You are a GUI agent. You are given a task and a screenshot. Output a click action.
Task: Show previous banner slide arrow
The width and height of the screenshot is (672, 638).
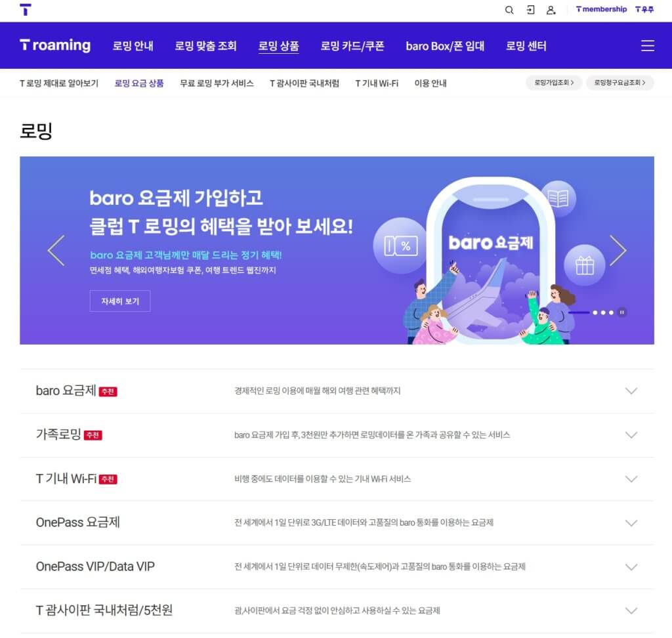(56, 250)
